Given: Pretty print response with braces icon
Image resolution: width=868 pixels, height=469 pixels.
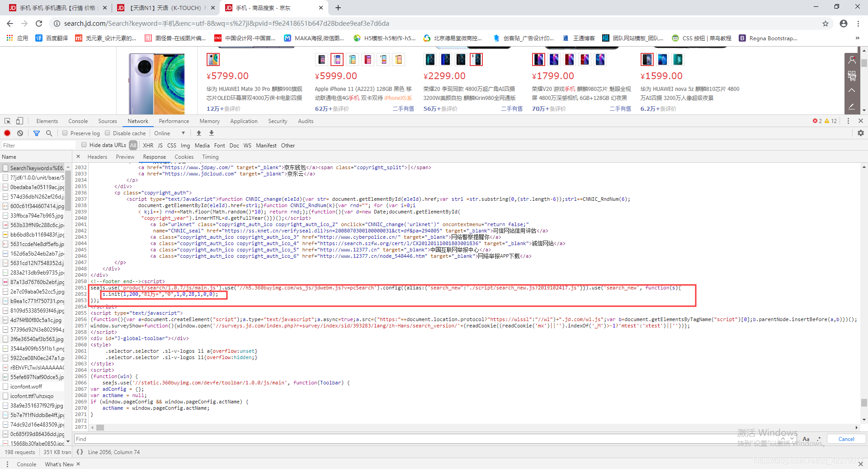Looking at the screenshot, I should (x=80, y=452).
